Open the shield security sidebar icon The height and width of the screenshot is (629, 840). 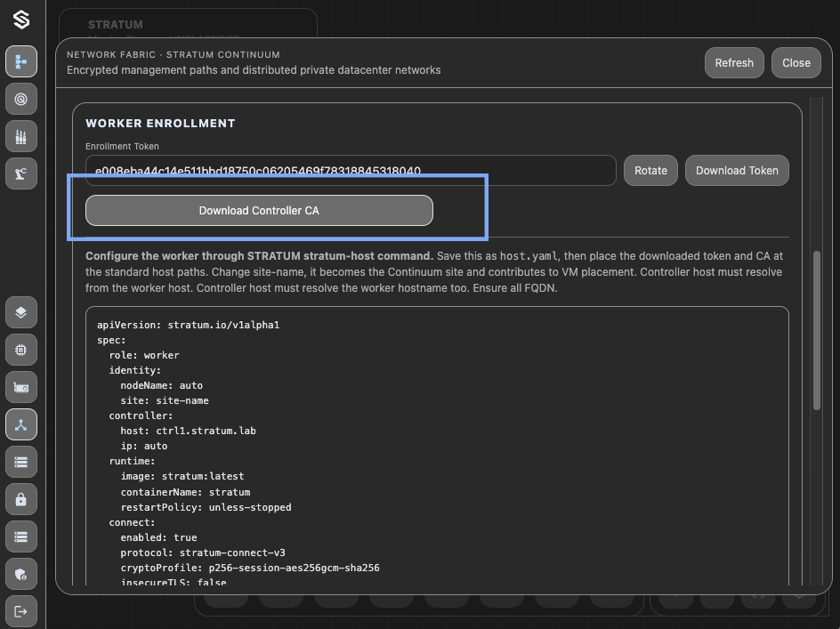pos(21,575)
